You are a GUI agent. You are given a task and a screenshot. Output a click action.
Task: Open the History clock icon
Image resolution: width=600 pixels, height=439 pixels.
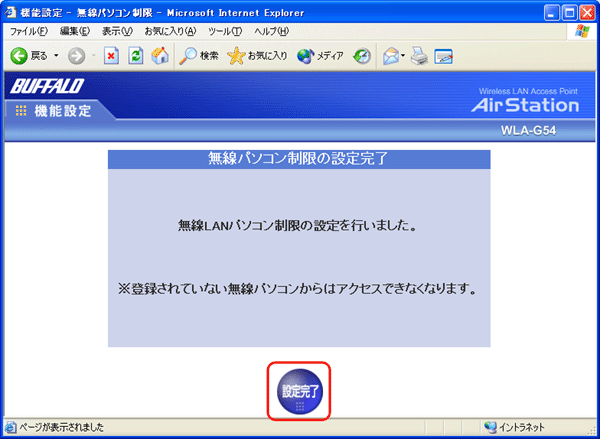point(362,56)
